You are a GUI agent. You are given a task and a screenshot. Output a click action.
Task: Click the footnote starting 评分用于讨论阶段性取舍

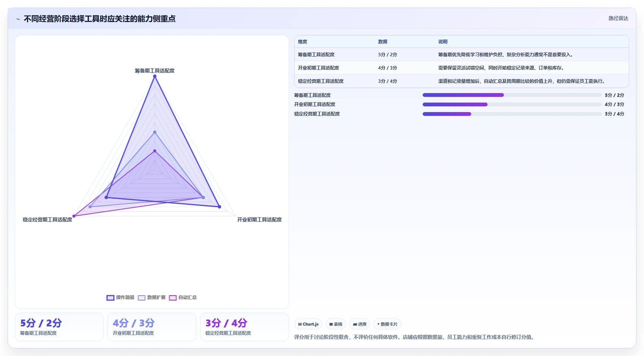[415, 337]
